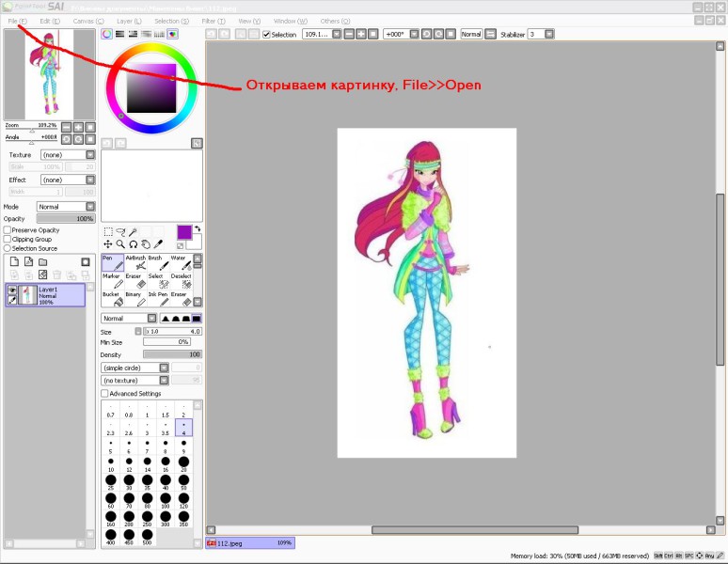
Task: Adjust the layer Opacity slider
Action: (66, 219)
